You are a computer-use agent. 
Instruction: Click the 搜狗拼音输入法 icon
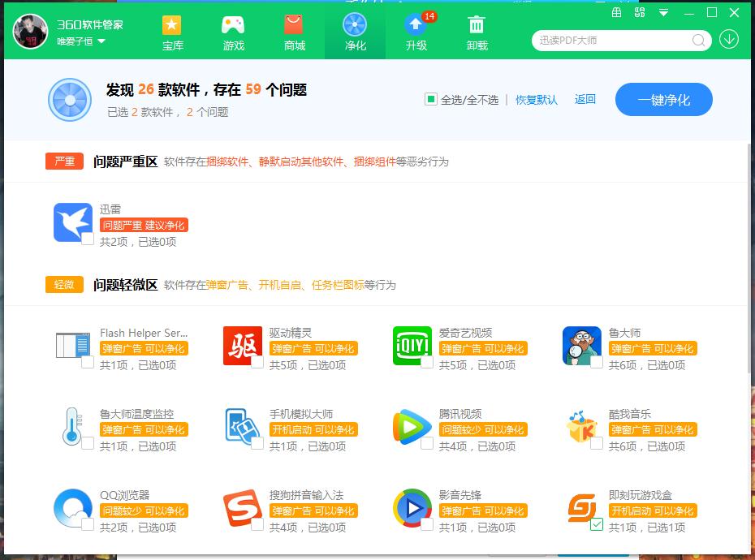click(242, 507)
